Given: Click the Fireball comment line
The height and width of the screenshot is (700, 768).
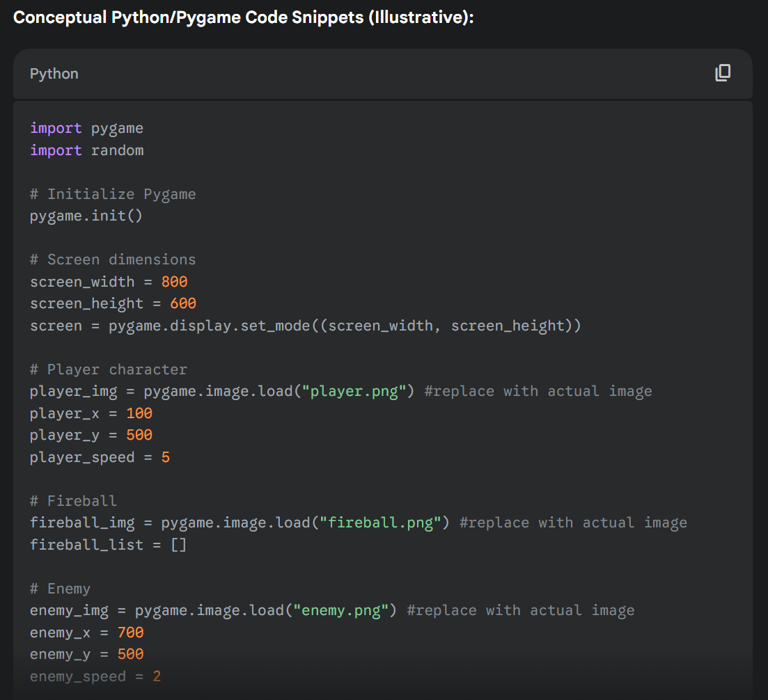Looking at the screenshot, I should (73, 501).
